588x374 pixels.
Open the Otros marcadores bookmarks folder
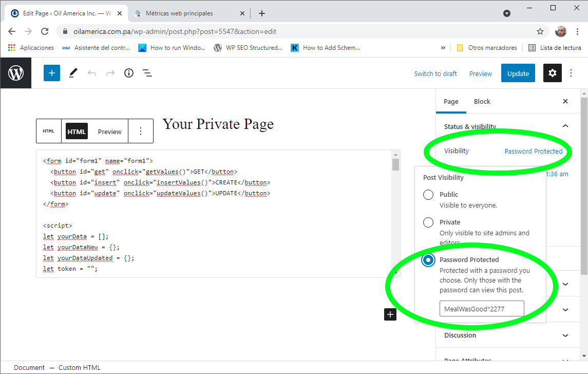pos(487,48)
